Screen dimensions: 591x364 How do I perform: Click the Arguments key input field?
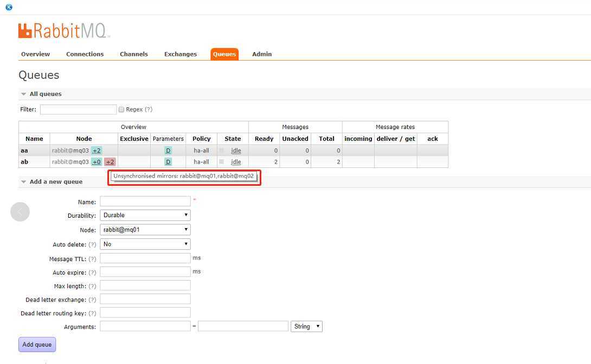(145, 326)
